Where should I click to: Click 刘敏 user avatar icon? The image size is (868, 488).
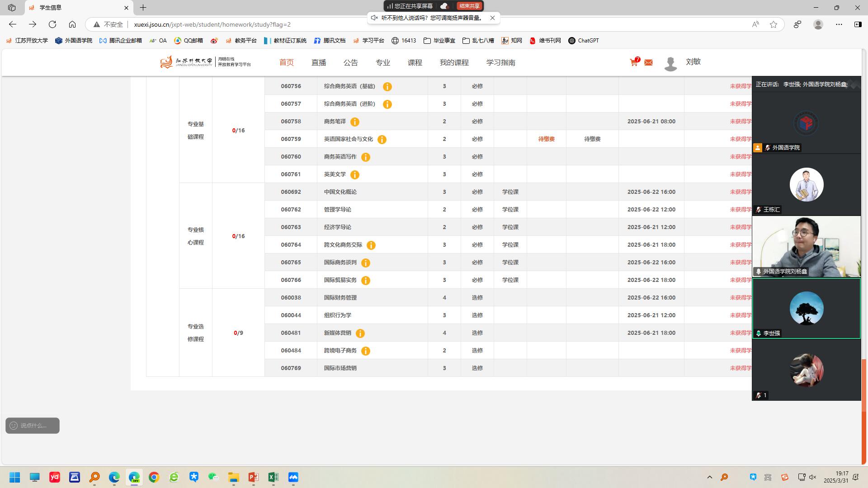point(670,63)
